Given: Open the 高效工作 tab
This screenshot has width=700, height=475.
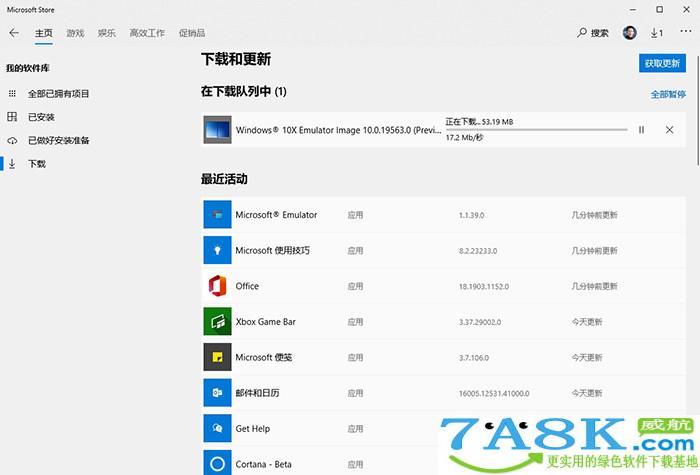Looking at the screenshot, I should [x=147, y=33].
